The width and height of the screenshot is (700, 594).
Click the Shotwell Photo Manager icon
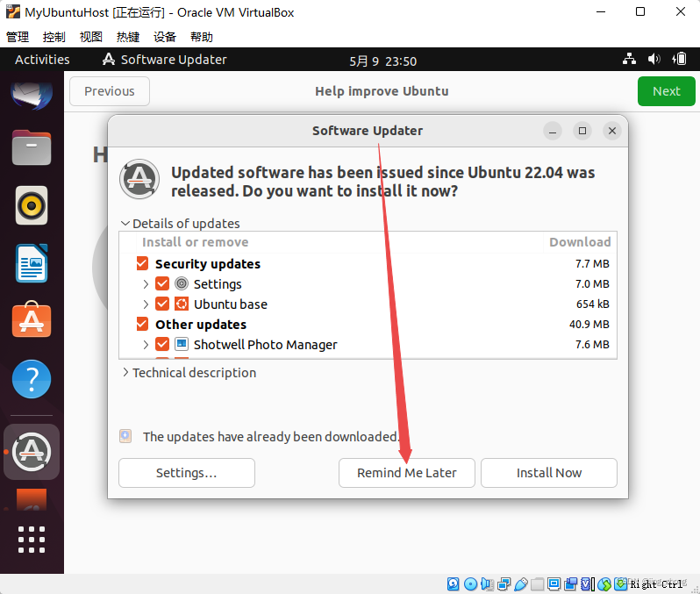pos(182,344)
